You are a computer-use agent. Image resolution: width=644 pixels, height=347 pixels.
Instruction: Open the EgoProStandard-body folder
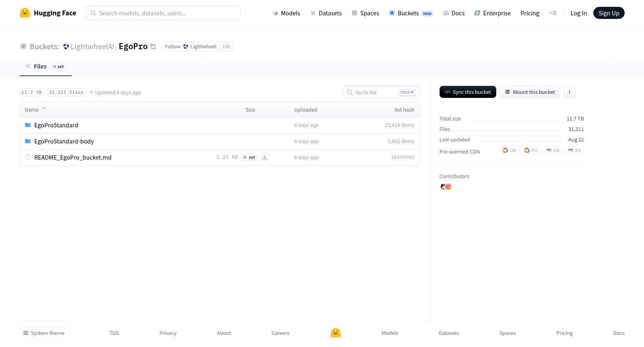coord(64,141)
